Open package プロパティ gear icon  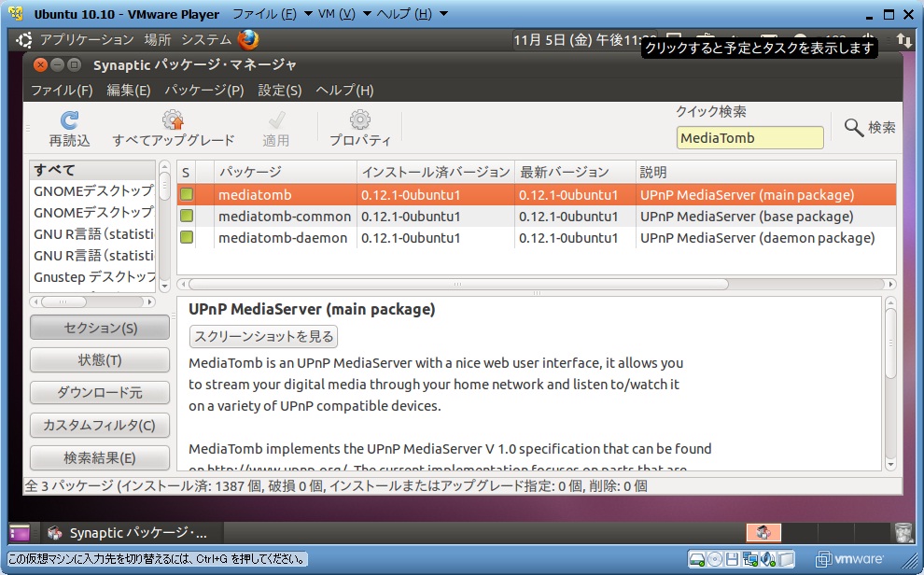coord(359,119)
